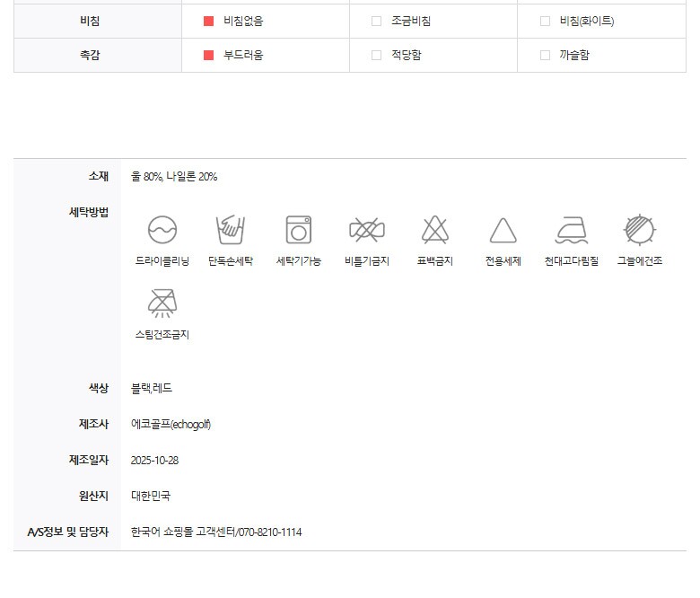Check the 적당함 texture checkbox
Viewport: 700px width, 598px height.
(377, 55)
